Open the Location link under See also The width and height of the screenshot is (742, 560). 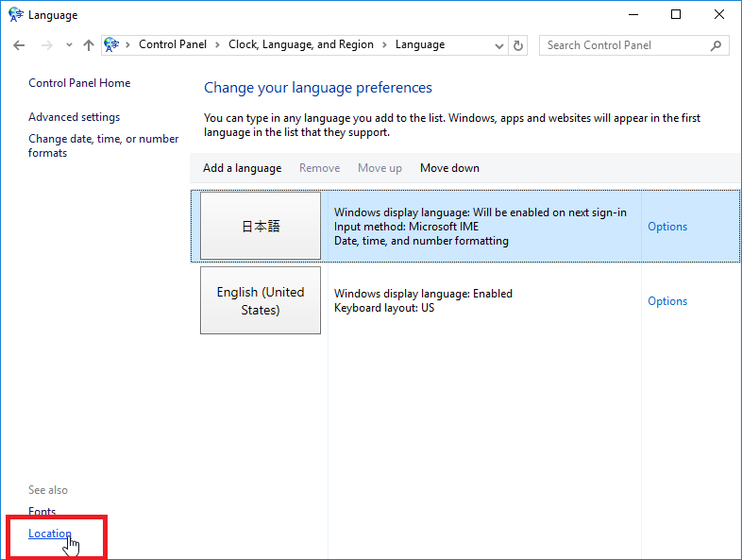49,534
